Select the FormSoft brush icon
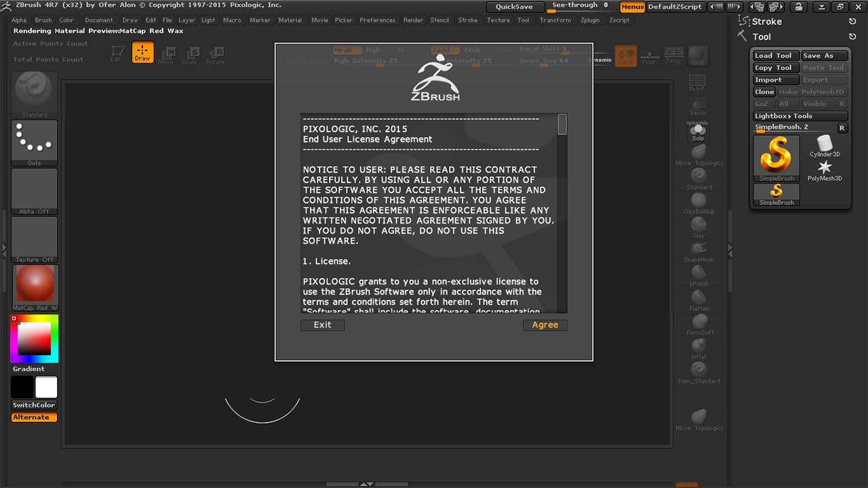Viewport: 868px width, 488px height. [x=698, y=325]
